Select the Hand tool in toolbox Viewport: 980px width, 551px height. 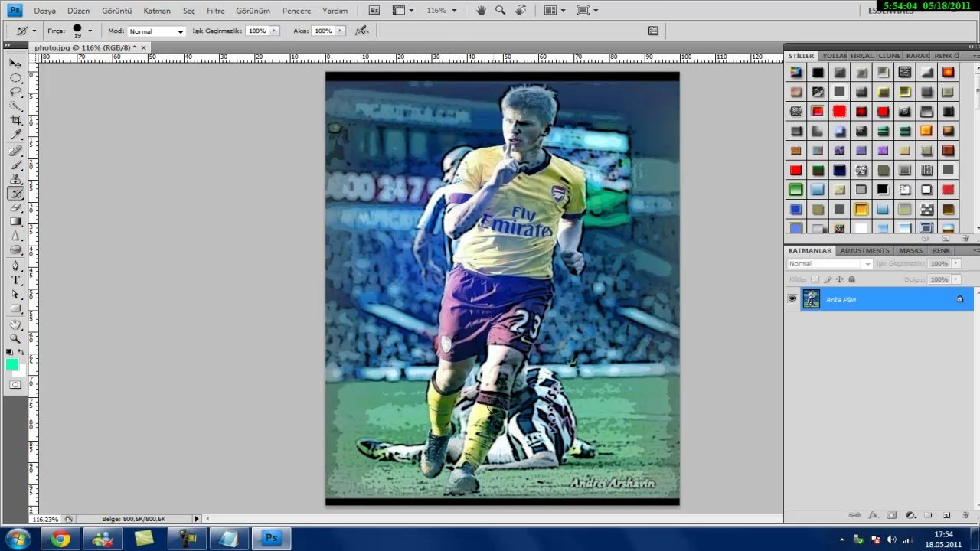(15, 324)
